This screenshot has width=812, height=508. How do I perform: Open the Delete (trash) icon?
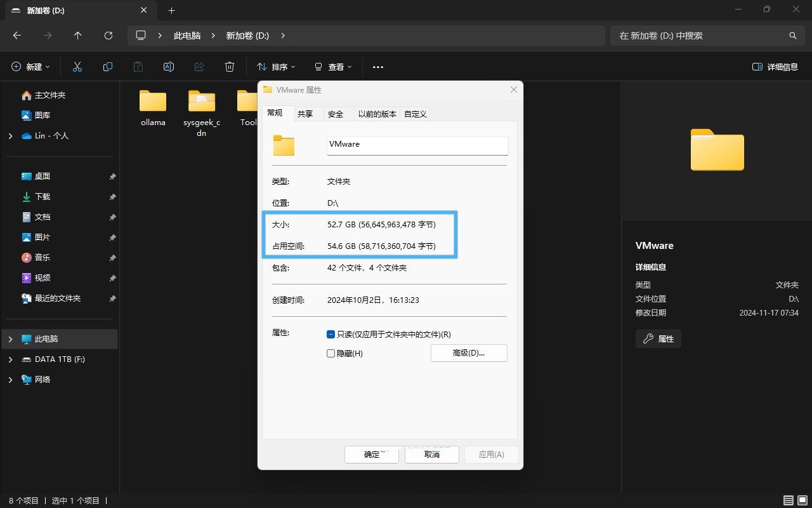229,67
